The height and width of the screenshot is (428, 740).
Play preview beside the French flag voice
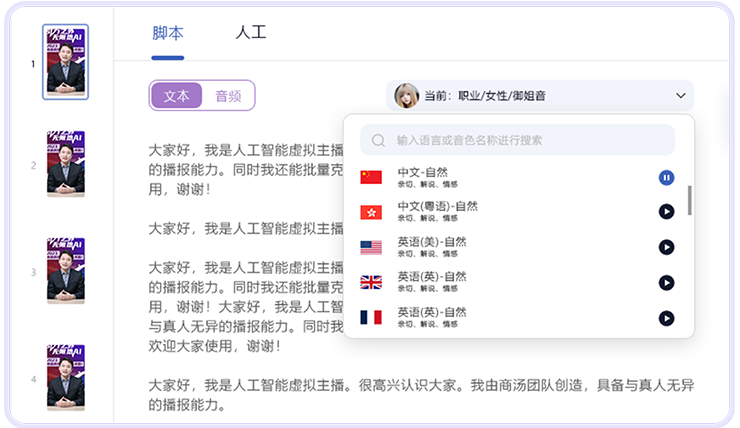[666, 318]
